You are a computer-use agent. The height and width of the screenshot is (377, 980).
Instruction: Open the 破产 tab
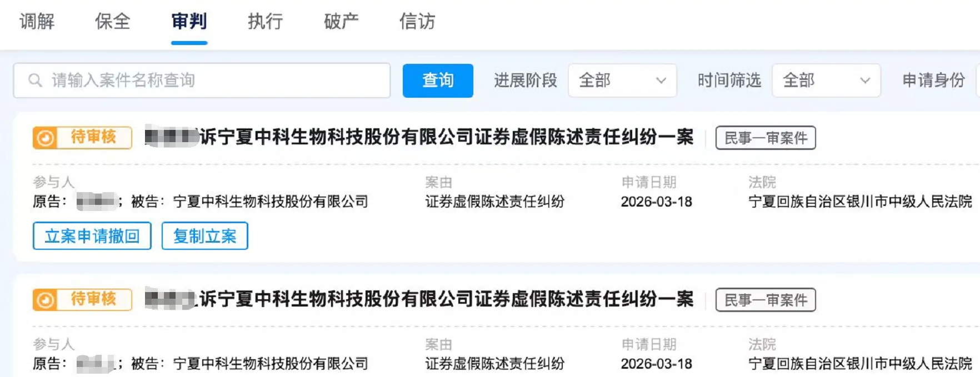tap(341, 22)
